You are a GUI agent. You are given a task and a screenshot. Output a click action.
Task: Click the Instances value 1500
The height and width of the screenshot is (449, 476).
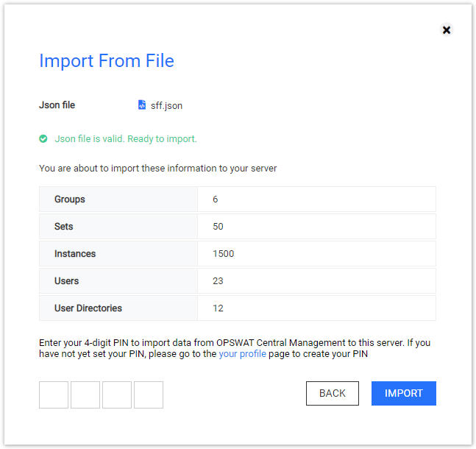[x=224, y=254]
